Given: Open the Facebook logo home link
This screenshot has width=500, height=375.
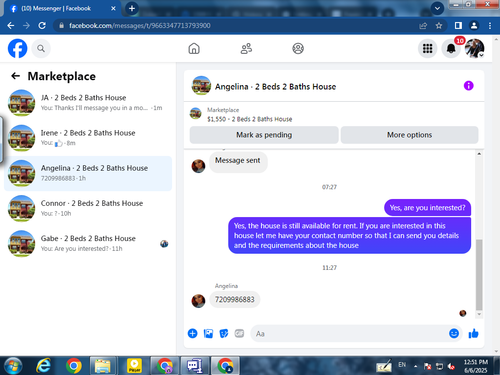Looking at the screenshot, I should (17, 48).
